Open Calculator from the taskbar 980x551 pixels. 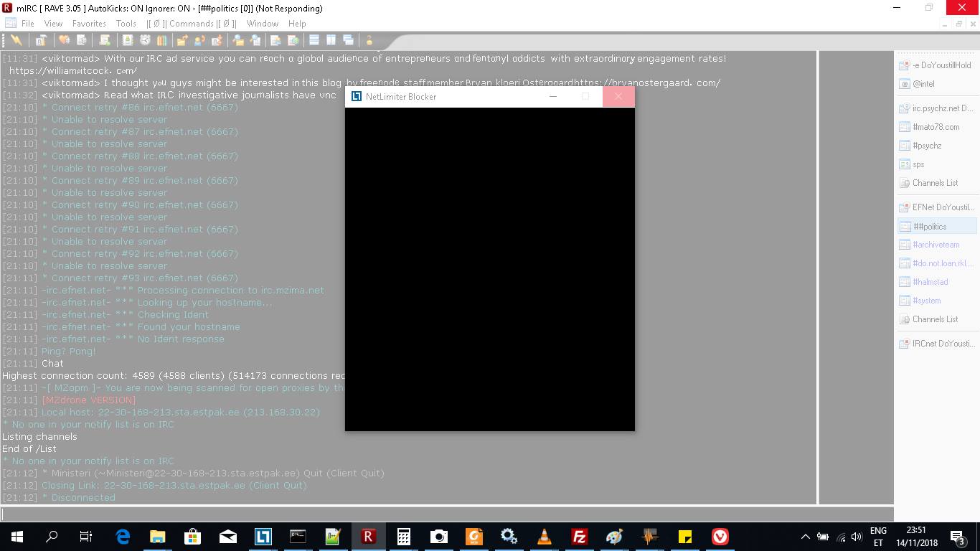(404, 537)
